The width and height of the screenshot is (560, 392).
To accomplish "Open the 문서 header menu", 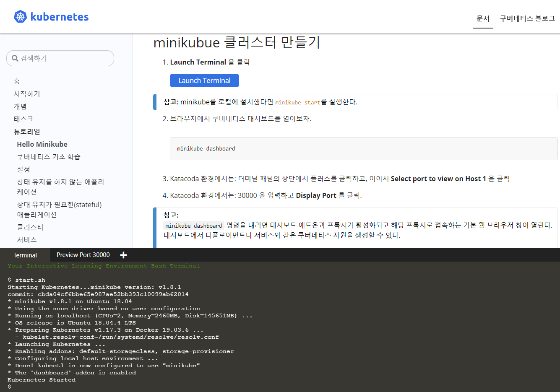I will click(x=483, y=18).
